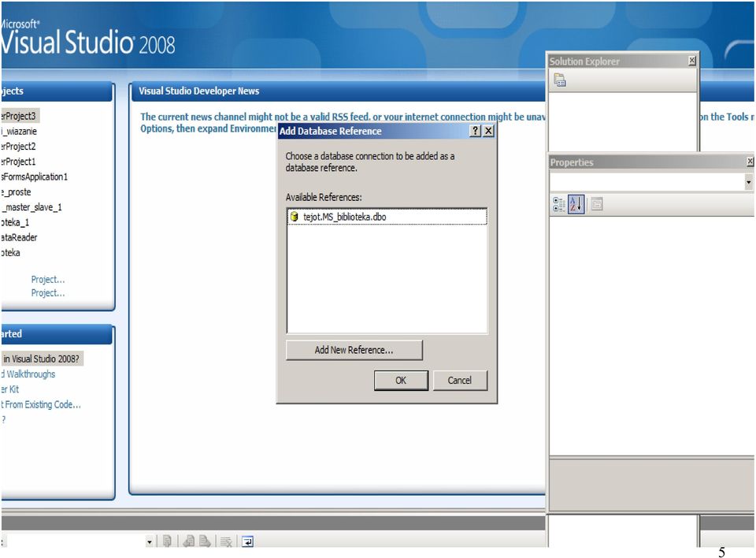
Task: Open recent project i_wiazanie
Action: [x=19, y=132]
